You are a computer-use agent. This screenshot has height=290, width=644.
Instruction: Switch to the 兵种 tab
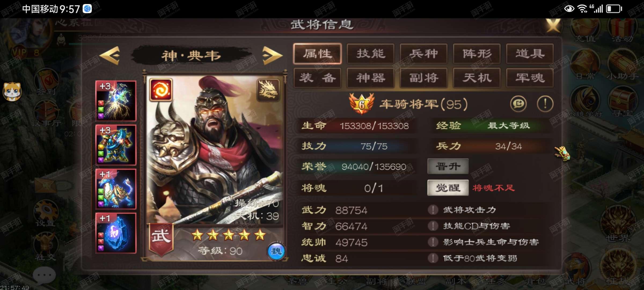click(424, 54)
